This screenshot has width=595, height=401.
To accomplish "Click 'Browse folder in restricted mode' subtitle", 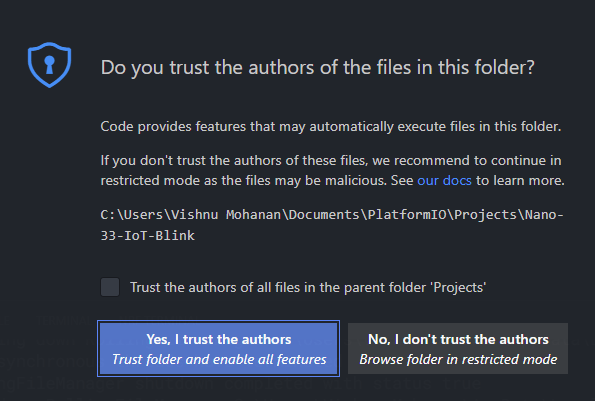I will click(458, 359).
